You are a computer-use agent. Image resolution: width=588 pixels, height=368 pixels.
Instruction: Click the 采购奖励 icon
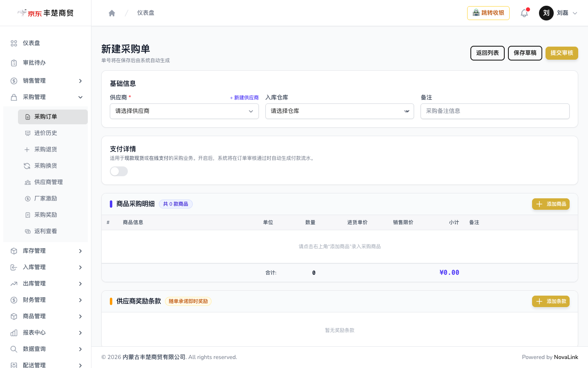(28, 215)
